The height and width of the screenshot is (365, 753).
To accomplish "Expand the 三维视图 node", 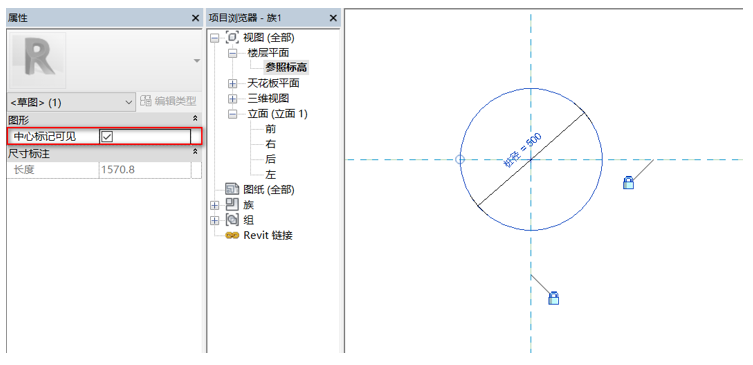I will point(233,99).
